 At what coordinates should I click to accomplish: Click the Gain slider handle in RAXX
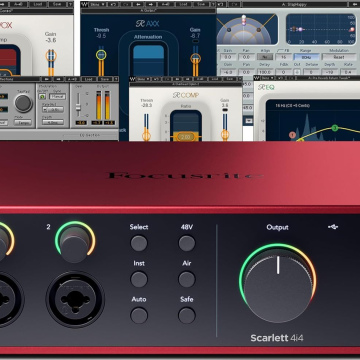(x=195, y=59)
